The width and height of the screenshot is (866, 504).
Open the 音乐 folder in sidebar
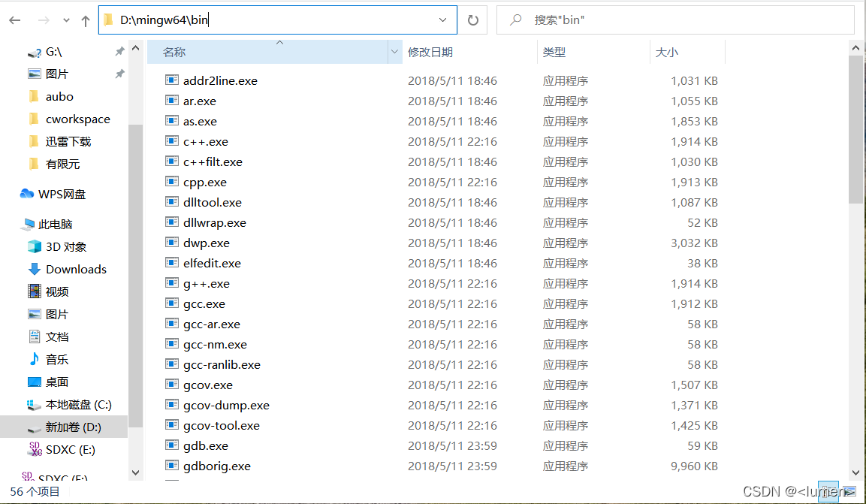56,359
